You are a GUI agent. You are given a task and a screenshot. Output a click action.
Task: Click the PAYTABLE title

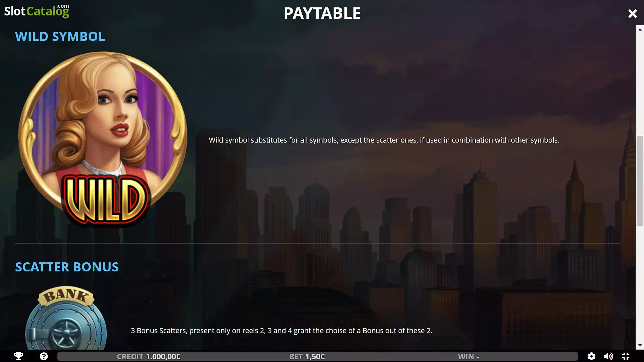(322, 13)
